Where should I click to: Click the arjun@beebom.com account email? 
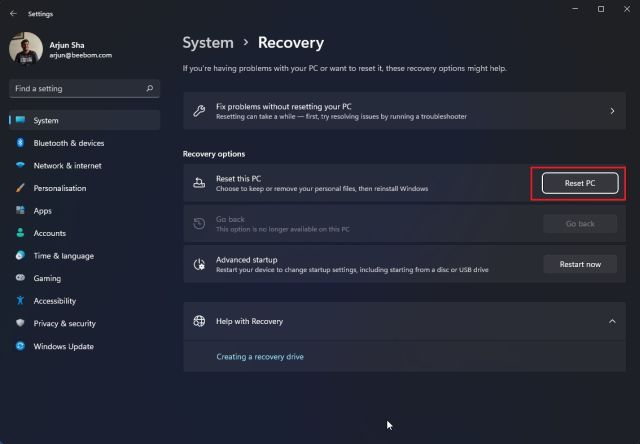81,55
